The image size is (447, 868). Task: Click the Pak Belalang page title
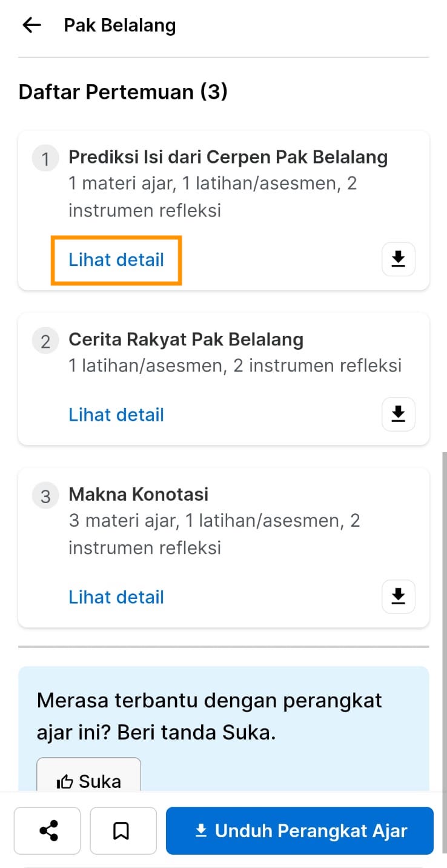[x=120, y=25]
